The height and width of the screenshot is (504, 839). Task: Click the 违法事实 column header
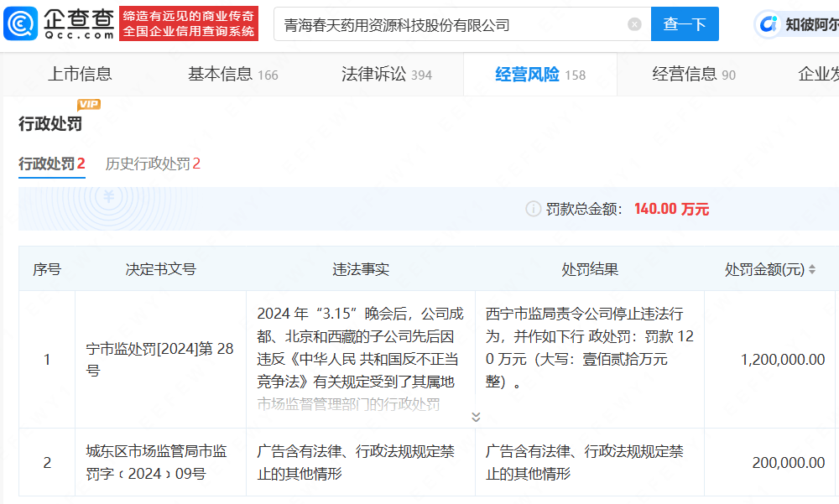[x=361, y=269]
